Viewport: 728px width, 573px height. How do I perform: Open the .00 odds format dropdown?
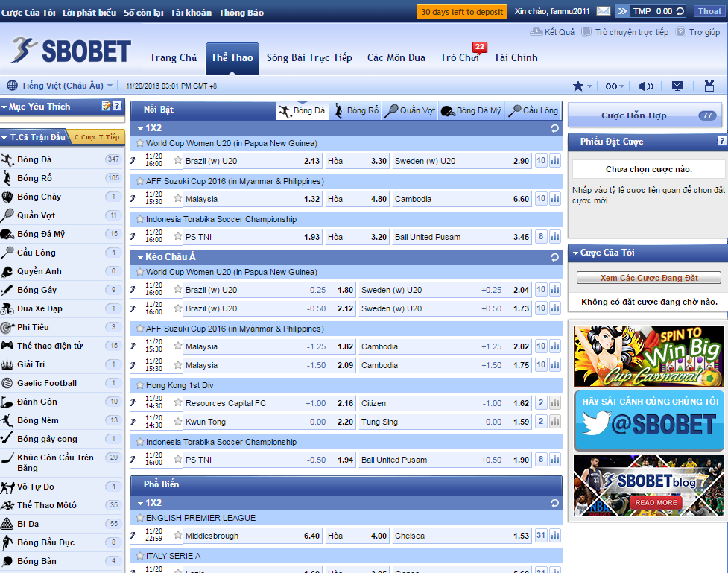613,86
